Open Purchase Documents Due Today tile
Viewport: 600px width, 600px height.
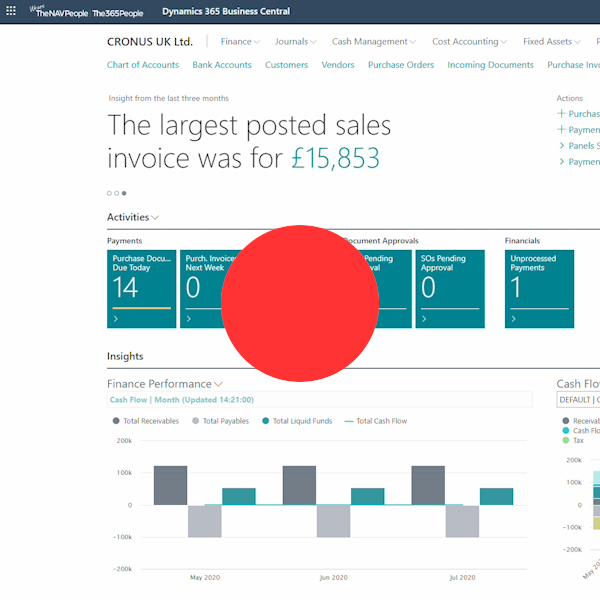[142, 289]
